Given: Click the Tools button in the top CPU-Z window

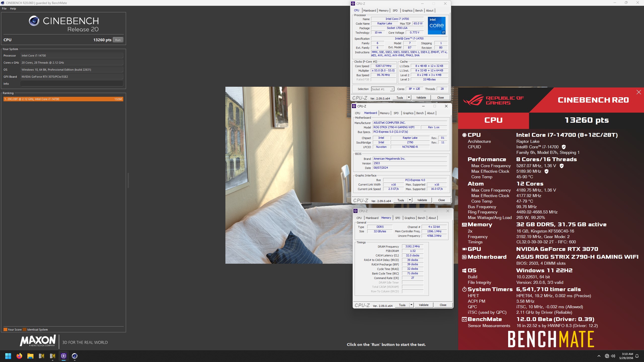Looking at the screenshot, I should (x=400, y=98).
